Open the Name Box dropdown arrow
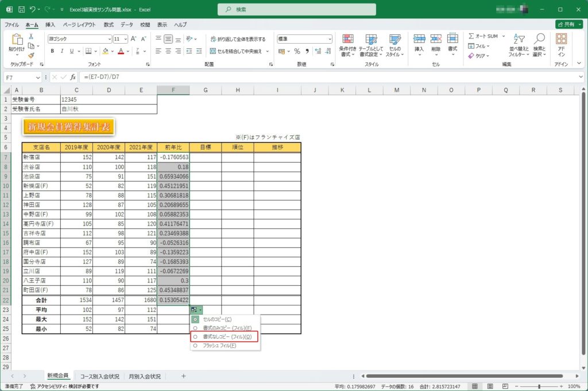Screen dimensions: 588x391 point(38,77)
